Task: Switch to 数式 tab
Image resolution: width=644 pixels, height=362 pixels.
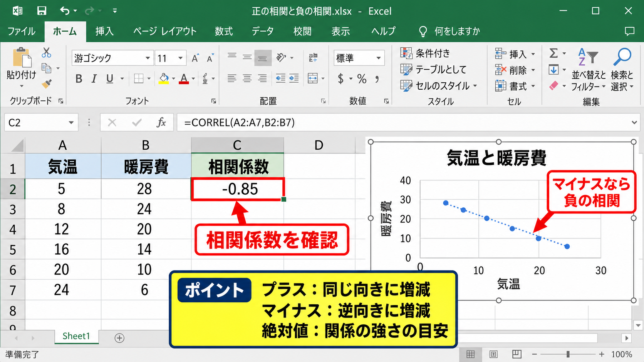Action: pos(224,31)
